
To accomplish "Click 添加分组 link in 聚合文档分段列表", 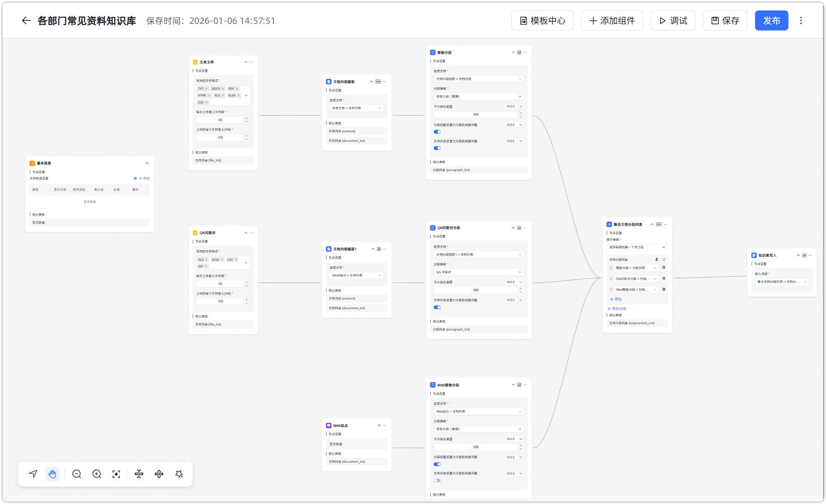I will point(616,309).
